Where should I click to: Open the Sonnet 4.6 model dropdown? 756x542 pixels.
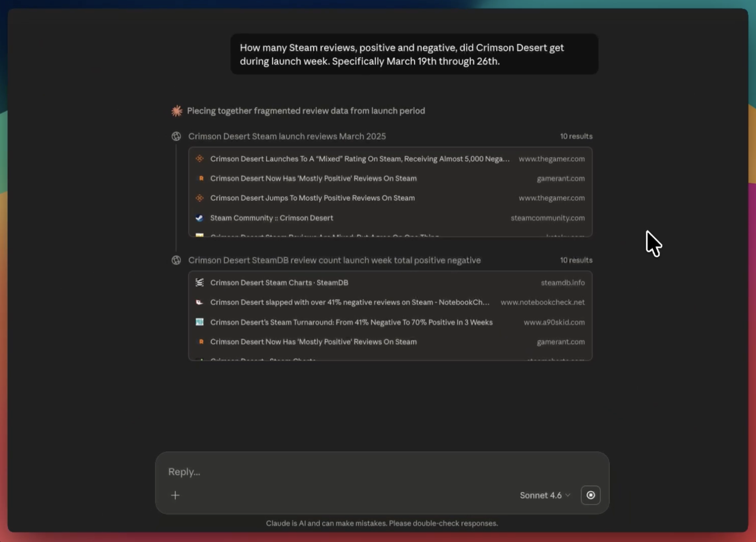tap(545, 495)
